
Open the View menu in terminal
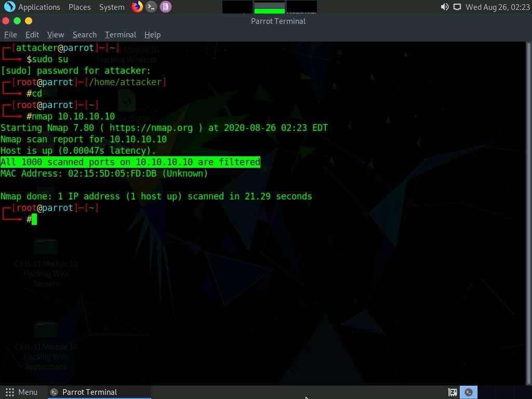click(56, 35)
